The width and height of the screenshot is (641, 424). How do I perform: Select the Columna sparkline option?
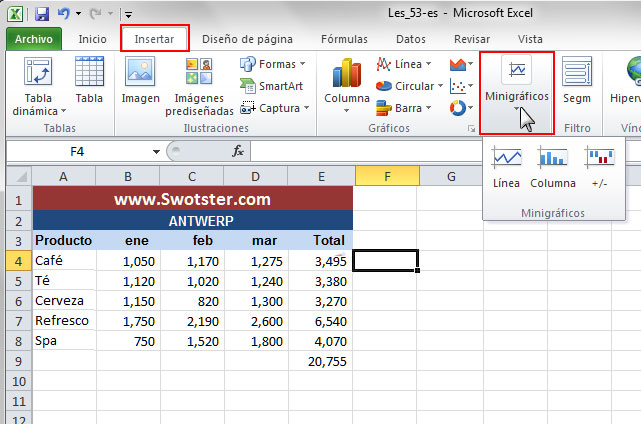pos(552,167)
